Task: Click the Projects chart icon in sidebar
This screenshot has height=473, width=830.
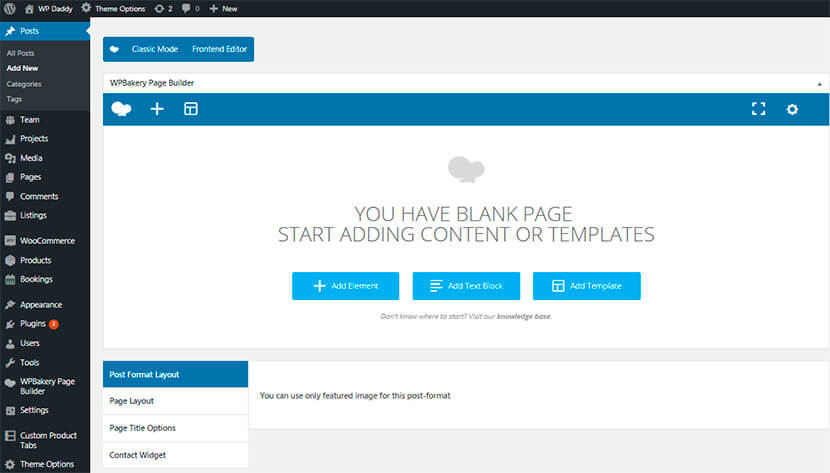Action: tap(10, 139)
